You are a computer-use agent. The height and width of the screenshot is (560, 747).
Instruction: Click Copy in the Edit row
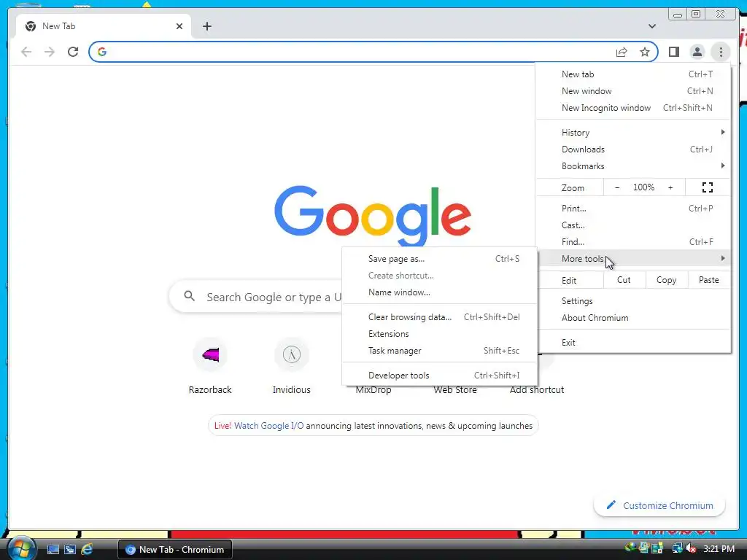coord(667,280)
